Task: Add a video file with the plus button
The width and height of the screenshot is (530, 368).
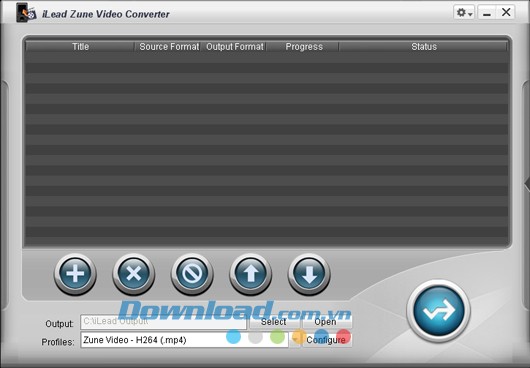Action: pyautogui.click(x=75, y=274)
